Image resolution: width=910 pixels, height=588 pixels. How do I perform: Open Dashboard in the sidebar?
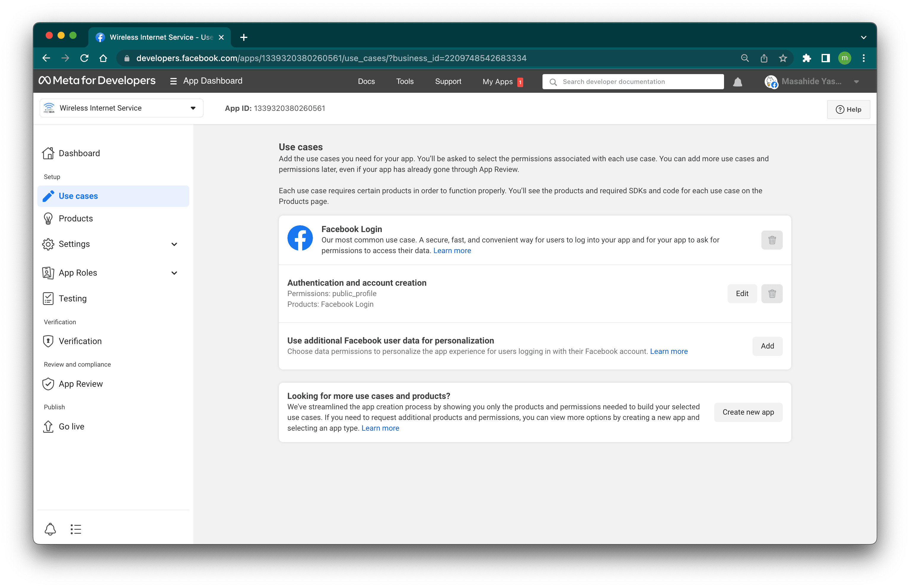click(x=113, y=153)
